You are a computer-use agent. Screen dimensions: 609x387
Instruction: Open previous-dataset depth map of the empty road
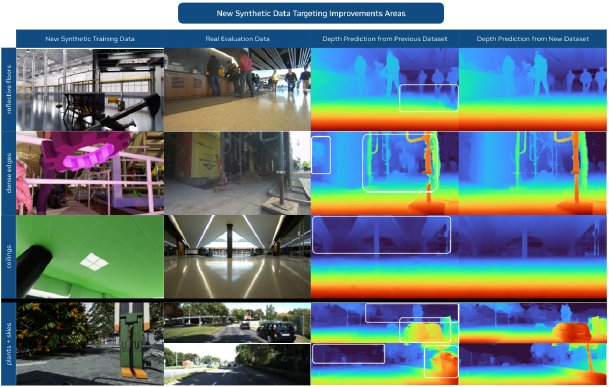coord(385,364)
